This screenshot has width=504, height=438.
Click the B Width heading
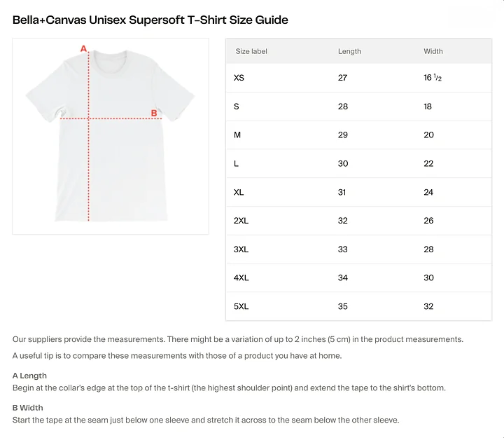pyautogui.click(x=27, y=408)
